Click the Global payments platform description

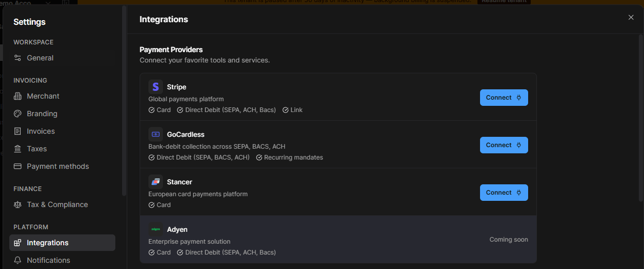point(186,99)
